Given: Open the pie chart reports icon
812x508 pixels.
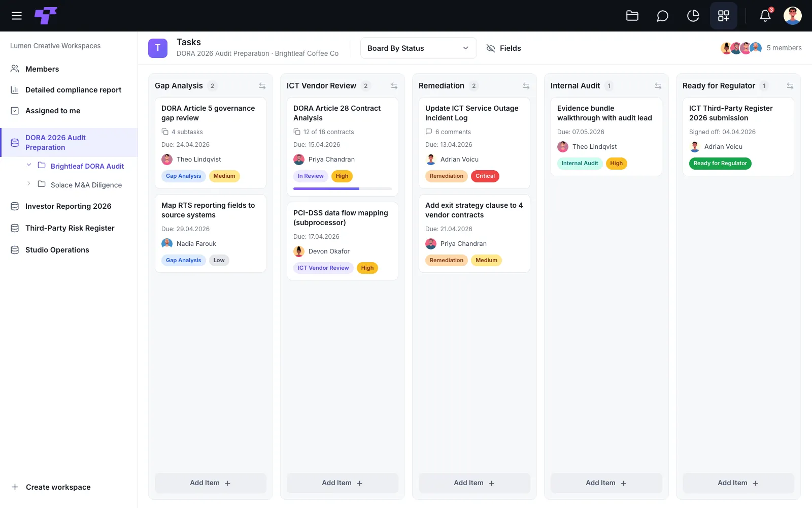Looking at the screenshot, I should pos(693,16).
